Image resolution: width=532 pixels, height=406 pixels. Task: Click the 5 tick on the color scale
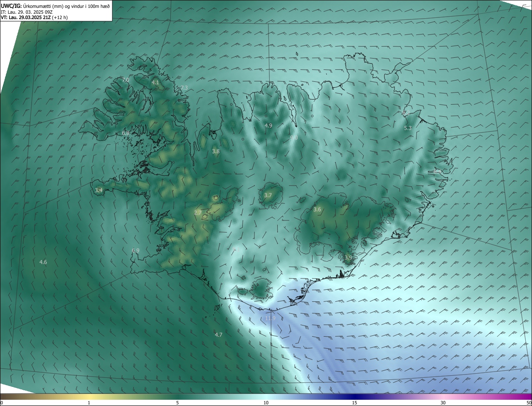pos(177,403)
